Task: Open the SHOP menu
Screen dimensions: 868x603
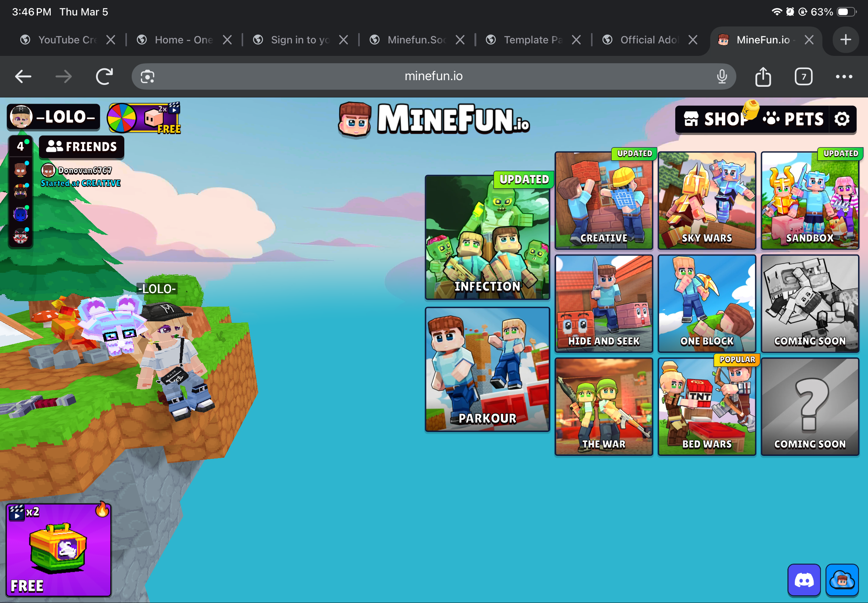Action: pyautogui.click(x=716, y=119)
